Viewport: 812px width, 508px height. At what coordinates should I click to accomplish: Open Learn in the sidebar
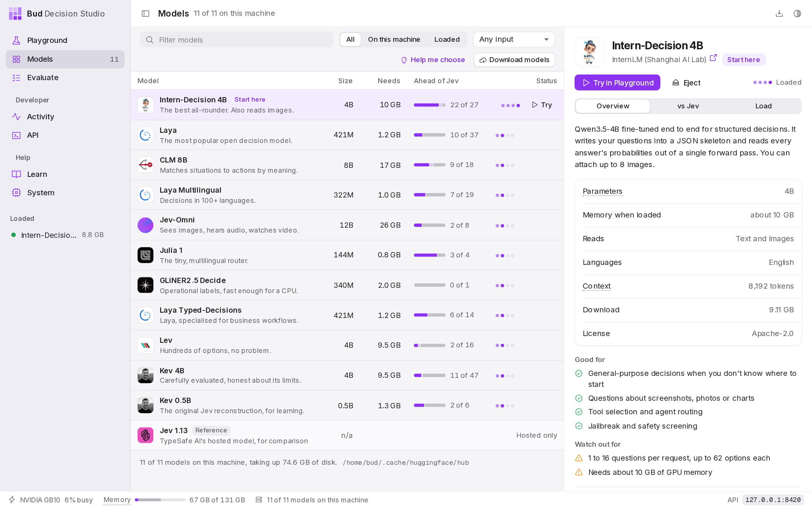(65, 174)
